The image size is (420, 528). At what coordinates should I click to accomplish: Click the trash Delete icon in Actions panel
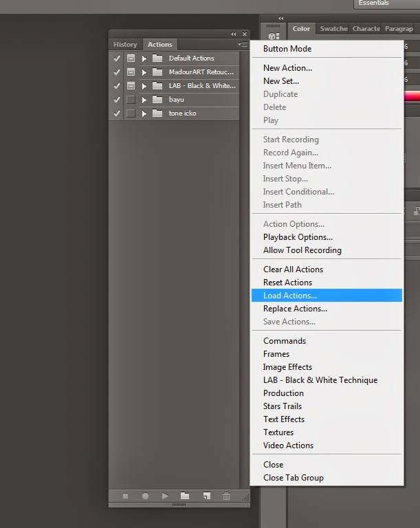(x=227, y=496)
